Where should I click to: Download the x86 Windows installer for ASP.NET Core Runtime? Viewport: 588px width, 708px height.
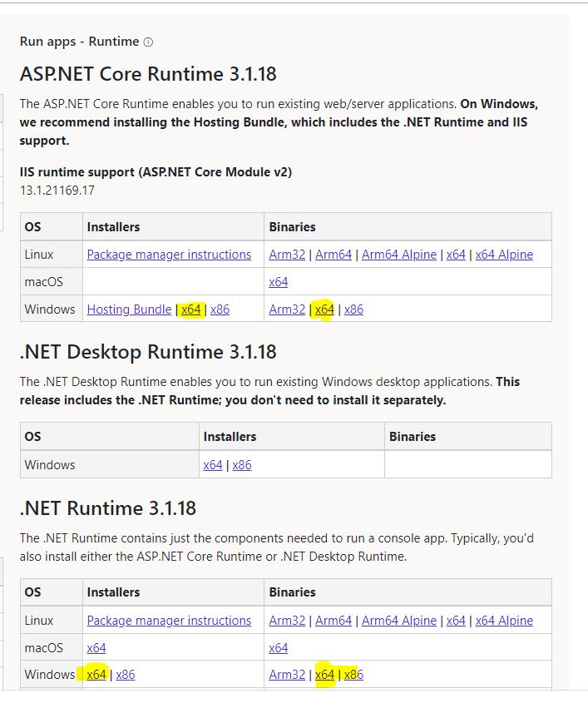point(219,309)
